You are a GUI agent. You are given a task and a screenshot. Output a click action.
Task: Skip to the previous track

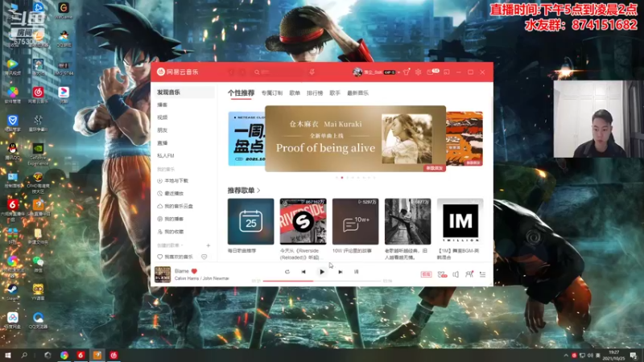point(303,272)
